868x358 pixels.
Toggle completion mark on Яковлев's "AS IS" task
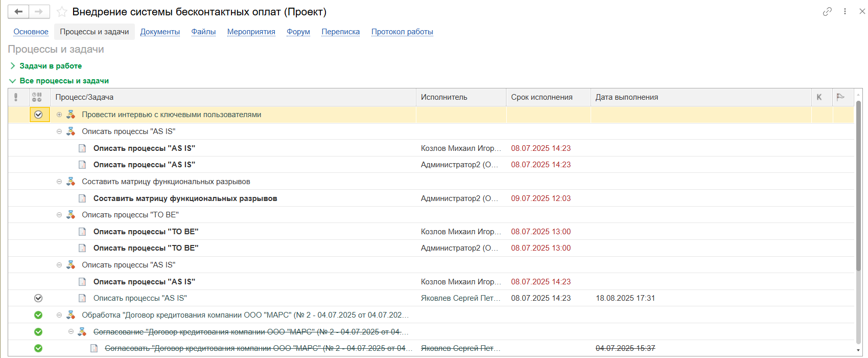click(x=38, y=298)
